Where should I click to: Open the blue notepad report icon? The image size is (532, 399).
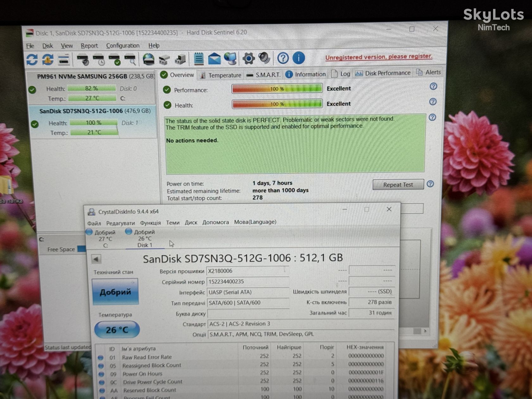tap(199, 59)
